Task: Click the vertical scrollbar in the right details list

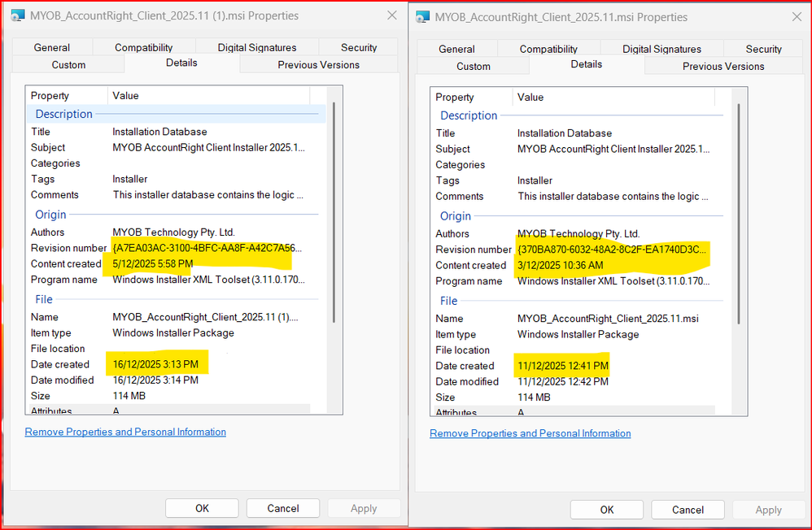Action: (739, 211)
